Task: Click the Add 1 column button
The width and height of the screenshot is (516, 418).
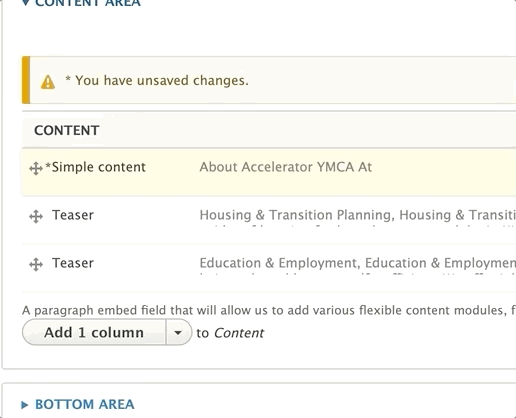Action: pyautogui.click(x=94, y=332)
